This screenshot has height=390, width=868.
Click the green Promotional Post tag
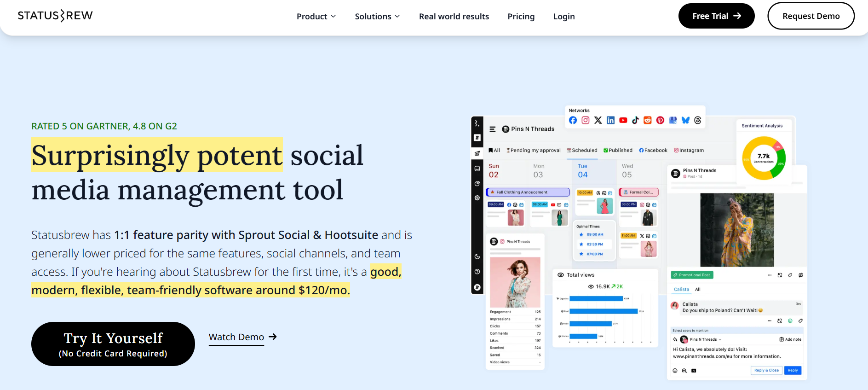pos(692,275)
